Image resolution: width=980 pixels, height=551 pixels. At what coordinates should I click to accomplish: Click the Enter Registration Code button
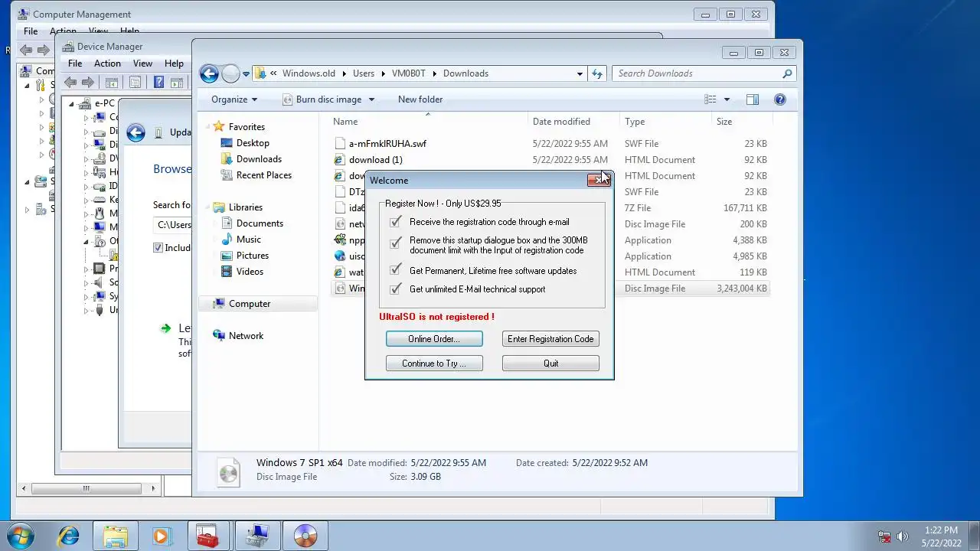point(550,339)
